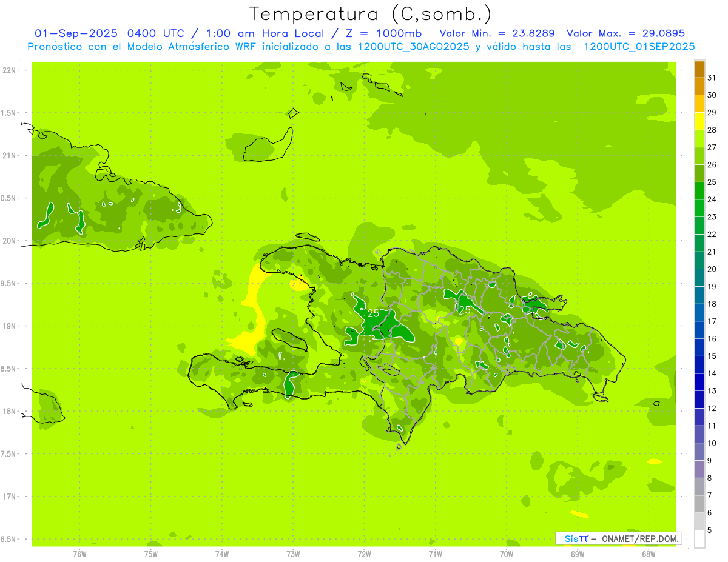Click the "1200UTC_01SEP2025" validity time text
Screen dimensions: 728x562
click(x=639, y=47)
